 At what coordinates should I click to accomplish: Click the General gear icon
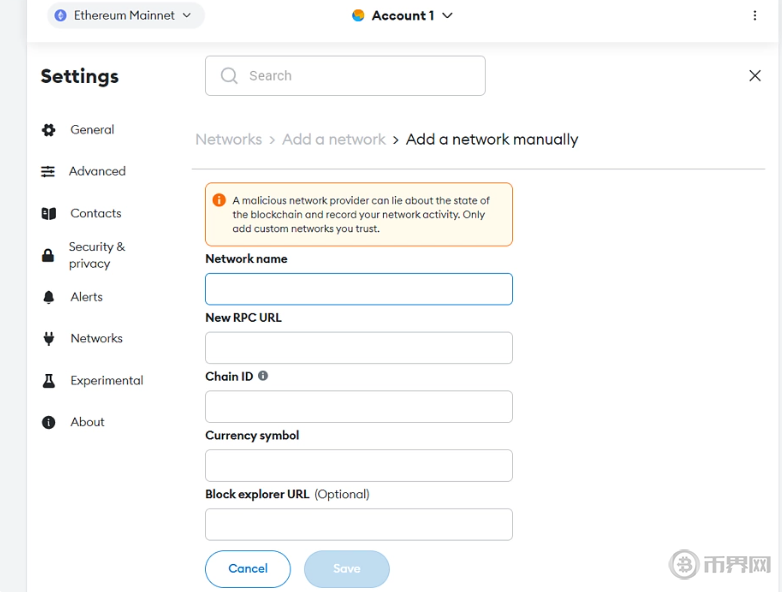click(x=48, y=130)
